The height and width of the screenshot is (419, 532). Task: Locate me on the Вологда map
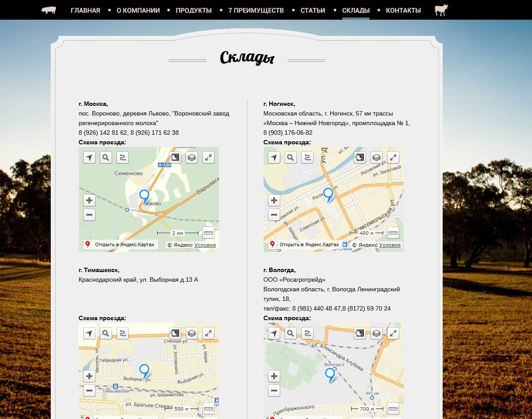tap(274, 333)
